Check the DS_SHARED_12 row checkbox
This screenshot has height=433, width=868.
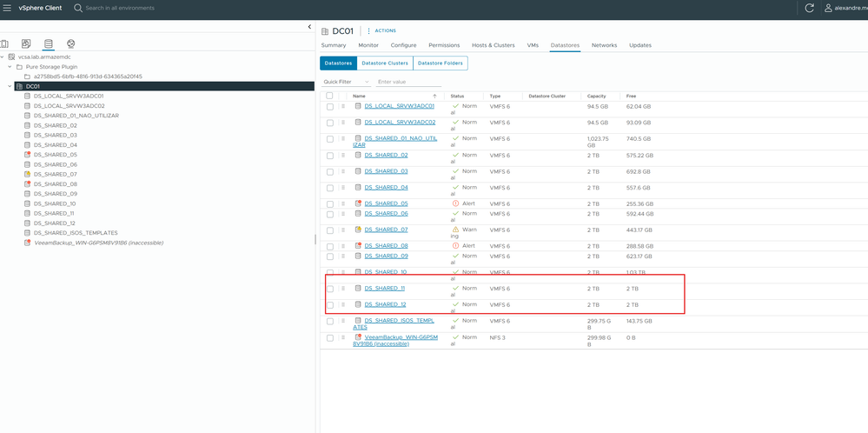point(330,305)
